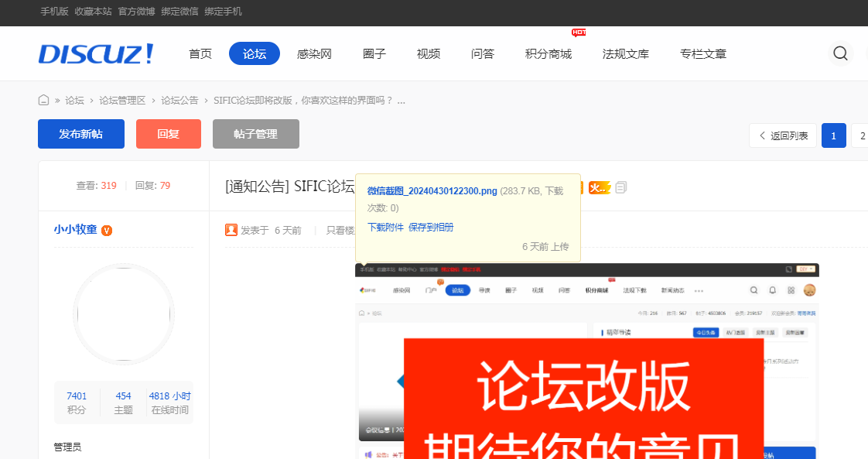This screenshot has width=868, height=459.
Task: Click the orange author icon before 发表于
Action: pos(231,230)
